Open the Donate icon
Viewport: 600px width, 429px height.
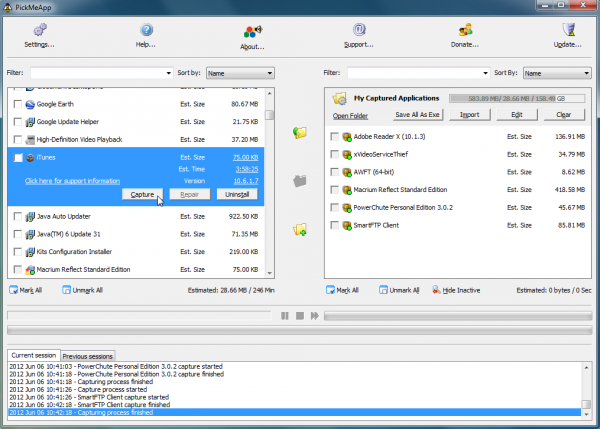click(465, 29)
